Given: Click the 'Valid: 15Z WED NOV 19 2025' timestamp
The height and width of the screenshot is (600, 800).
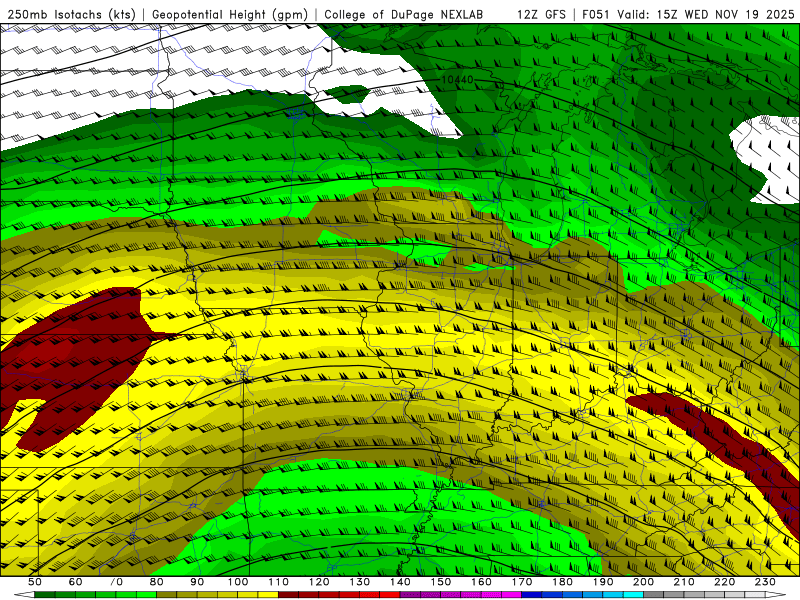Looking at the screenshot, I should pos(706,15).
